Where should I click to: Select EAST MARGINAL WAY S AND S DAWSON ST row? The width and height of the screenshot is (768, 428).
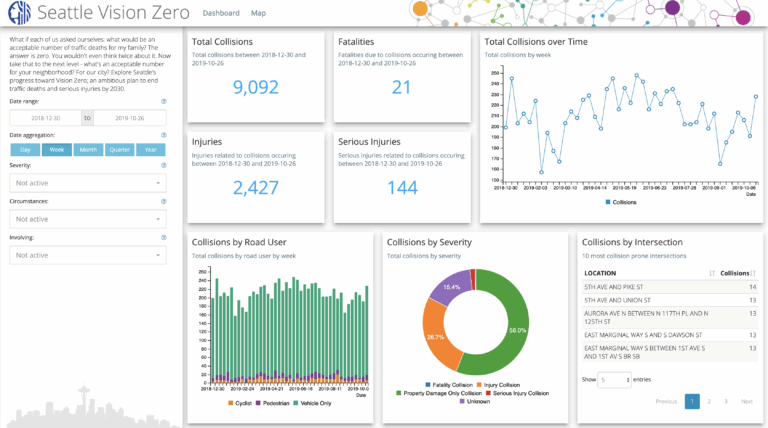[x=670, y=335]
